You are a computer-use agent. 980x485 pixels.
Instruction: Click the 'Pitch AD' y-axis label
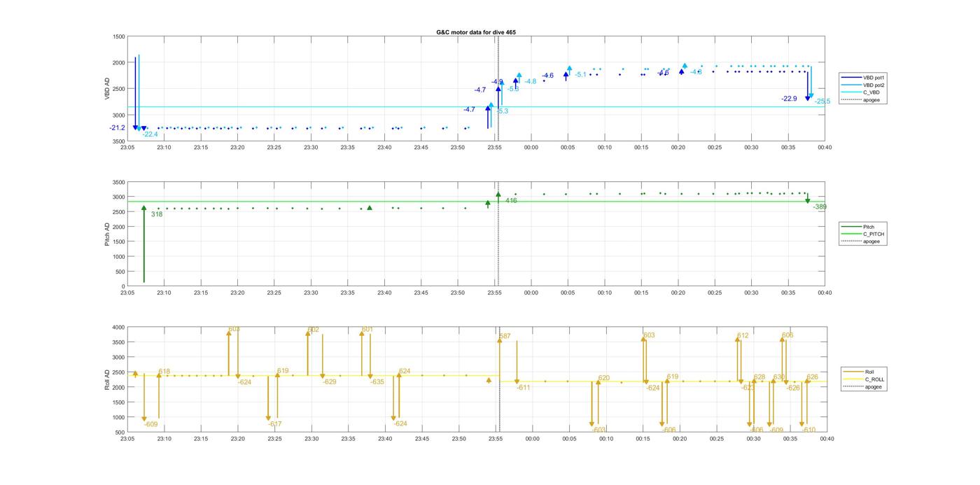108,234
